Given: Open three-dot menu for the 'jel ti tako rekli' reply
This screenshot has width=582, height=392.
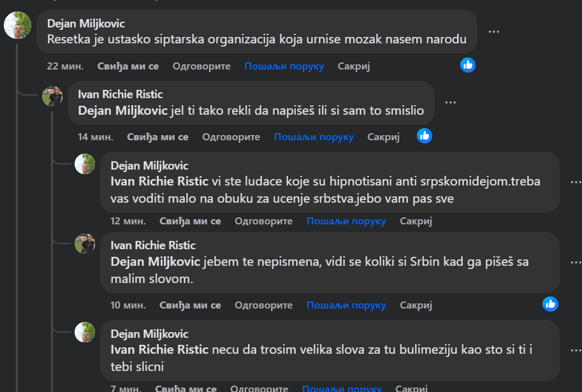Looking at the screenshot, I should pyautogui.click(x=451, y=102).
